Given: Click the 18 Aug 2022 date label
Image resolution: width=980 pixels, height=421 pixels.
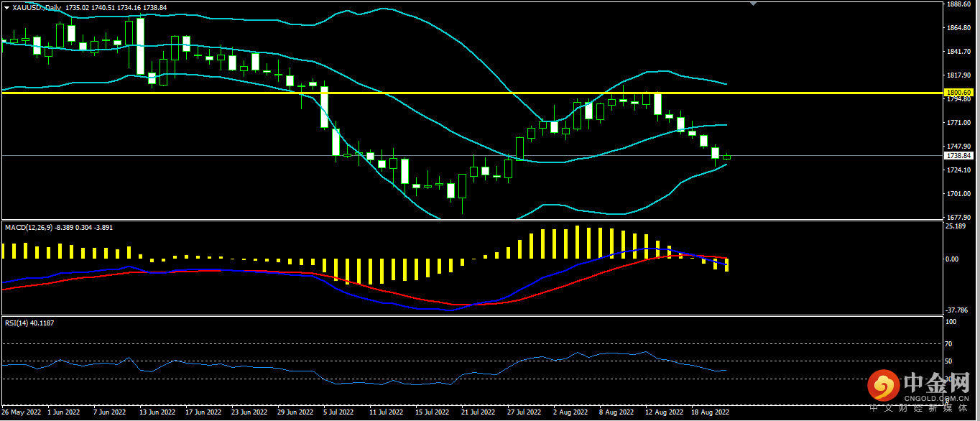Looking at the screenshot, I should point(710,413).
